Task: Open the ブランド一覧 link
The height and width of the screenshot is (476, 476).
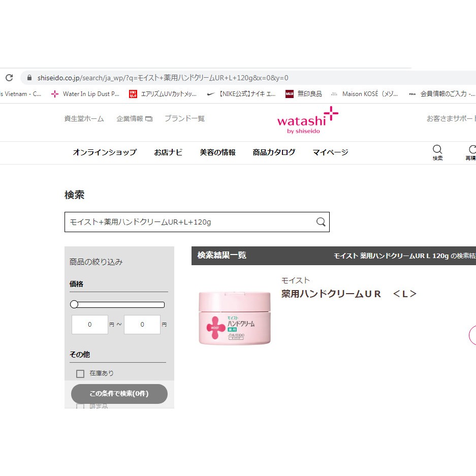Action: (x=184, y=118)
